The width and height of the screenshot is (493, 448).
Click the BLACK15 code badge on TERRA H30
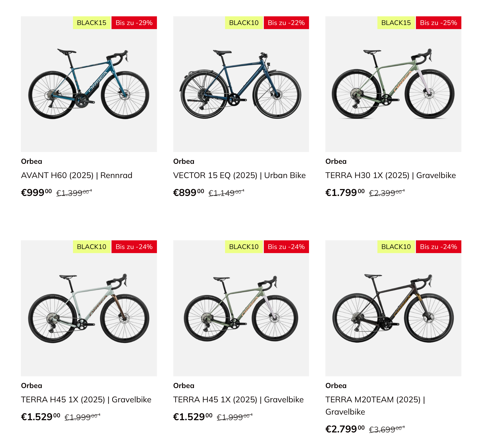(396, 23)
